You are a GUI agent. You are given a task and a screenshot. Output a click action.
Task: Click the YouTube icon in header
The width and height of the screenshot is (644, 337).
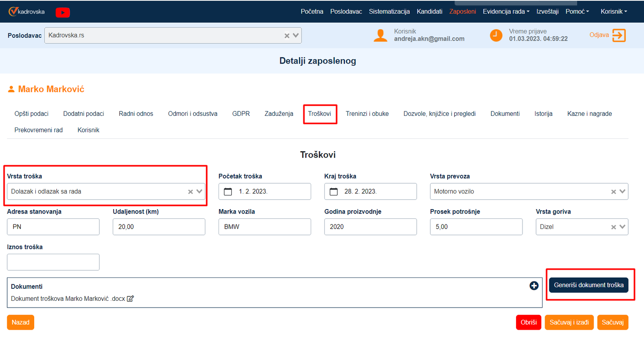pos(62,12)
